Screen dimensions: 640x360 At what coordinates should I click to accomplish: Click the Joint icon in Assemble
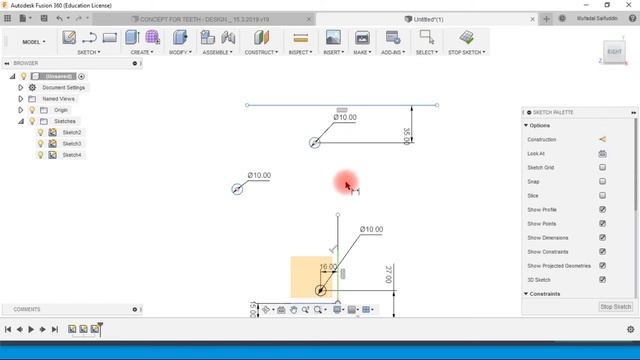(228, 38)
